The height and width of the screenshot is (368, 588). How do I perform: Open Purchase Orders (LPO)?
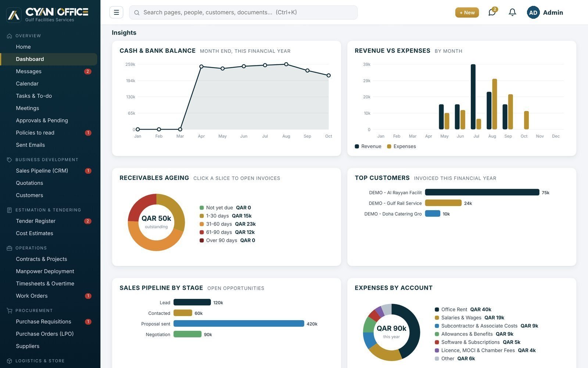coord(49,334)
